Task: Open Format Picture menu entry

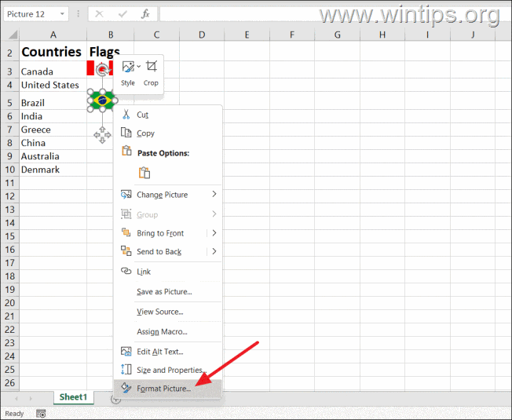Action: [x=168, y=389]
